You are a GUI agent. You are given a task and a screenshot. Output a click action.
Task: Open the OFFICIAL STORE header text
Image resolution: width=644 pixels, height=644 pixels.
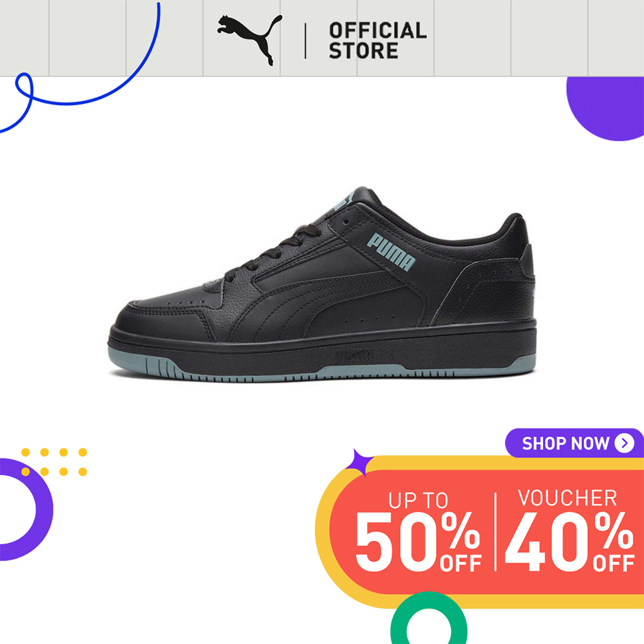(377, 41)
